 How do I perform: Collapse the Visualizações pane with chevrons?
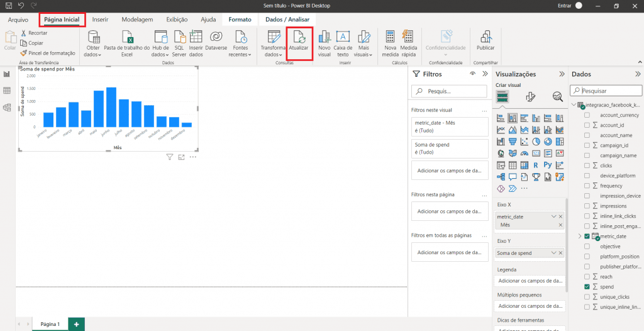tap(561, 74)
